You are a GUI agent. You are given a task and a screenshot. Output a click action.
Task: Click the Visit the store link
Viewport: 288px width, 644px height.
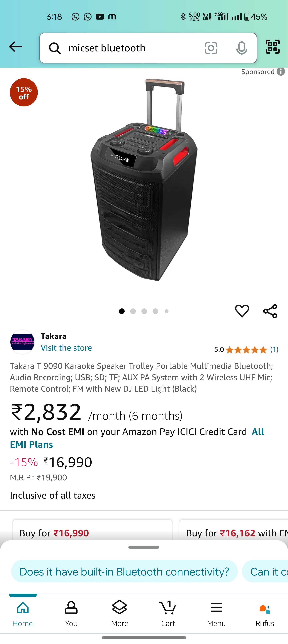click(66, 348)
